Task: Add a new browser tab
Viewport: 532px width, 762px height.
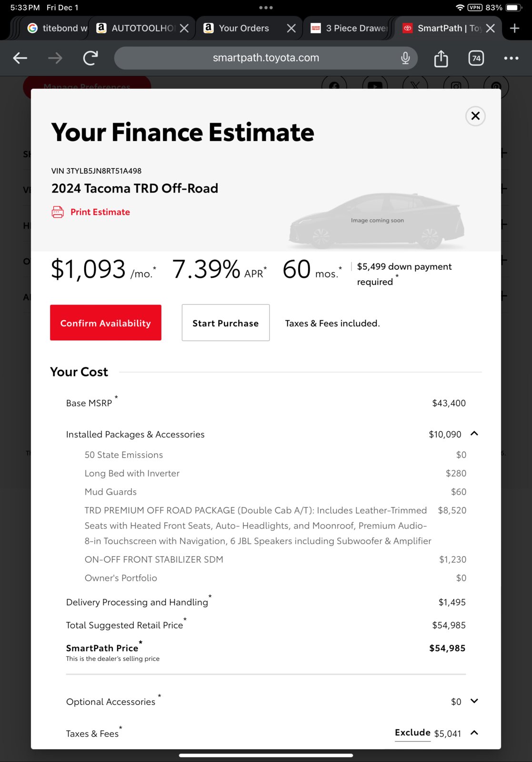Action: (x=514, y=28)
